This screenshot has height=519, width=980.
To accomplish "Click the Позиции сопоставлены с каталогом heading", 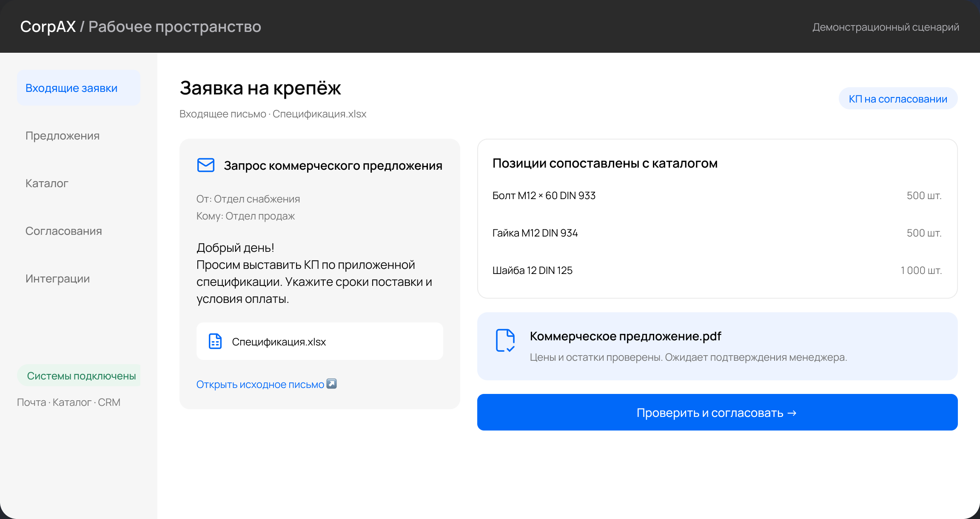I will coord(605,163).
